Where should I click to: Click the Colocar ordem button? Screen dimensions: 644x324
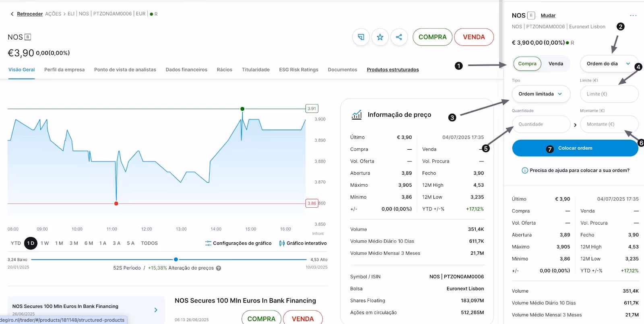pos(575,148)
